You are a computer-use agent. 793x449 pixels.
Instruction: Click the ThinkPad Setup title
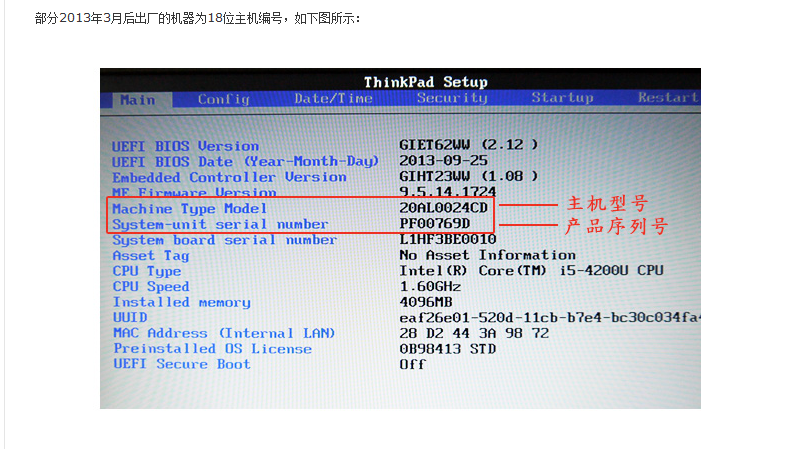tap(425, 82)
